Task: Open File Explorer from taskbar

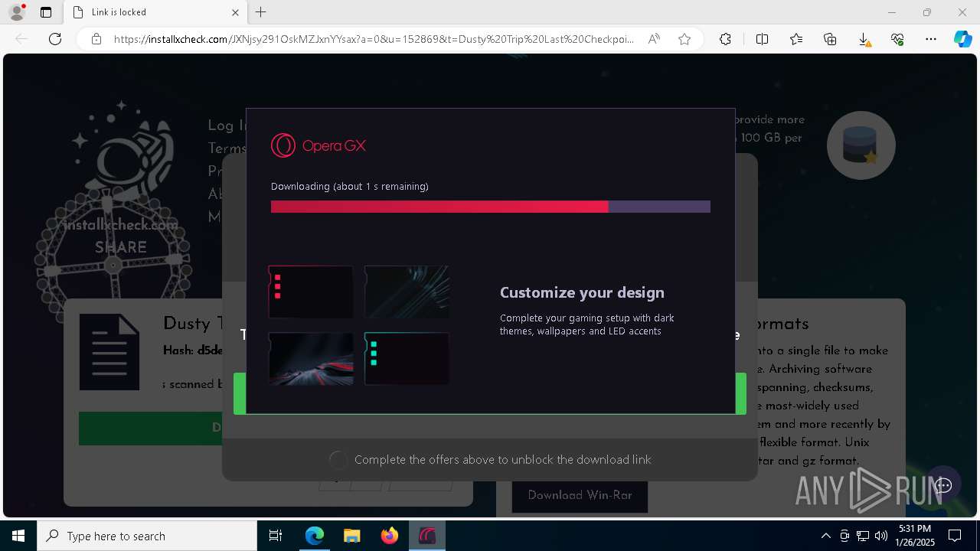Action: (352, 536)
